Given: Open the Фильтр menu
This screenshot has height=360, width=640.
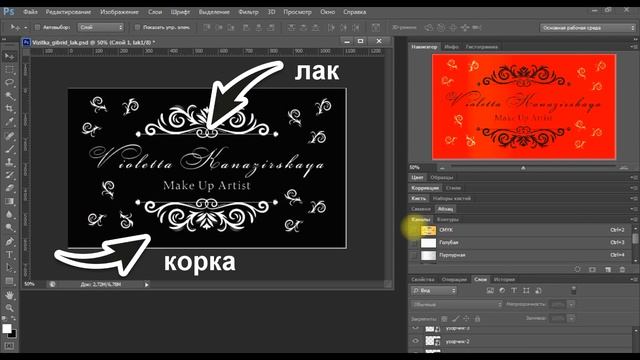Looking at the screenshot, I should 248,12.
